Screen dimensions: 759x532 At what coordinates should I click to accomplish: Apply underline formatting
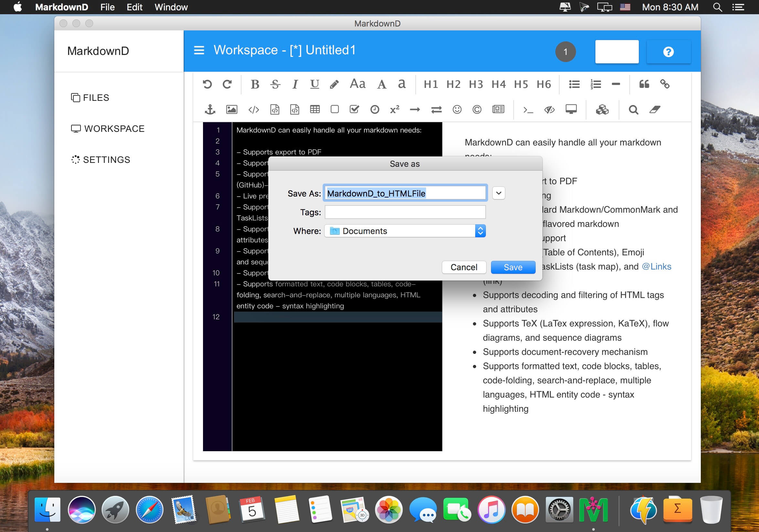pos(315,84)
